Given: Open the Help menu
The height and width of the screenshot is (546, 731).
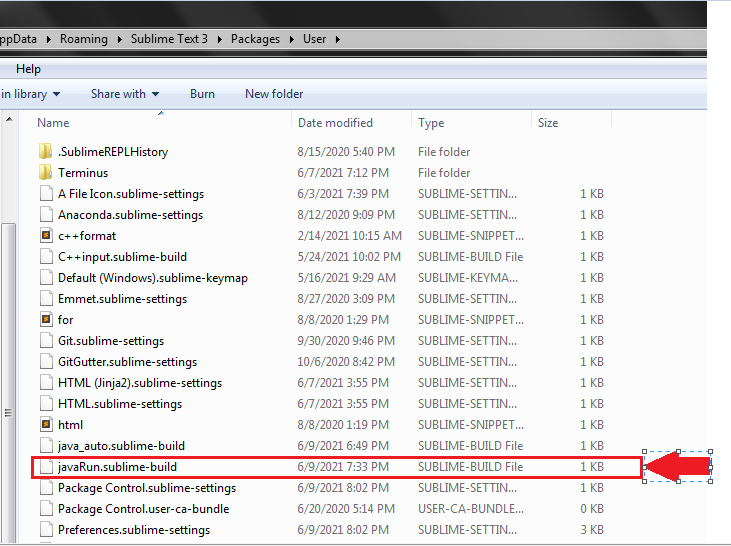Looking at the screenshot, I should pyautogui.click(x=28, y=69).
